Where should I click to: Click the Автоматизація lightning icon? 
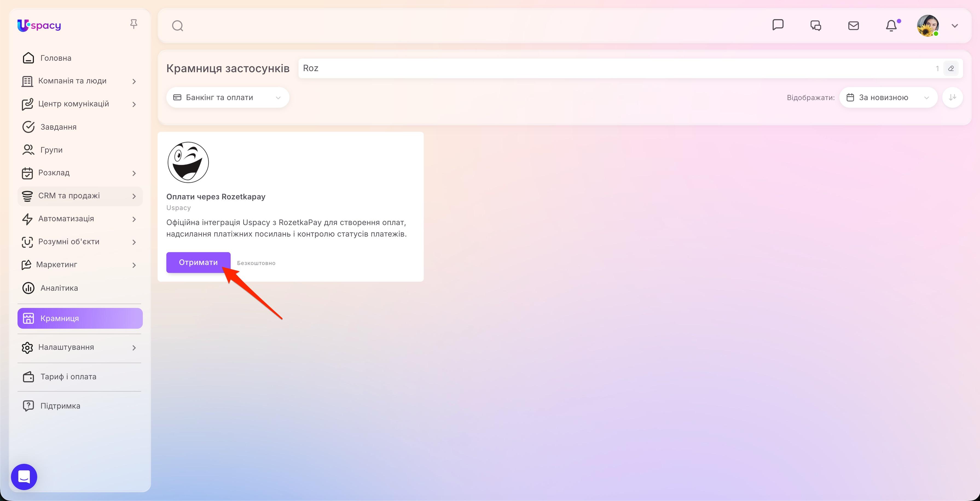27,219
